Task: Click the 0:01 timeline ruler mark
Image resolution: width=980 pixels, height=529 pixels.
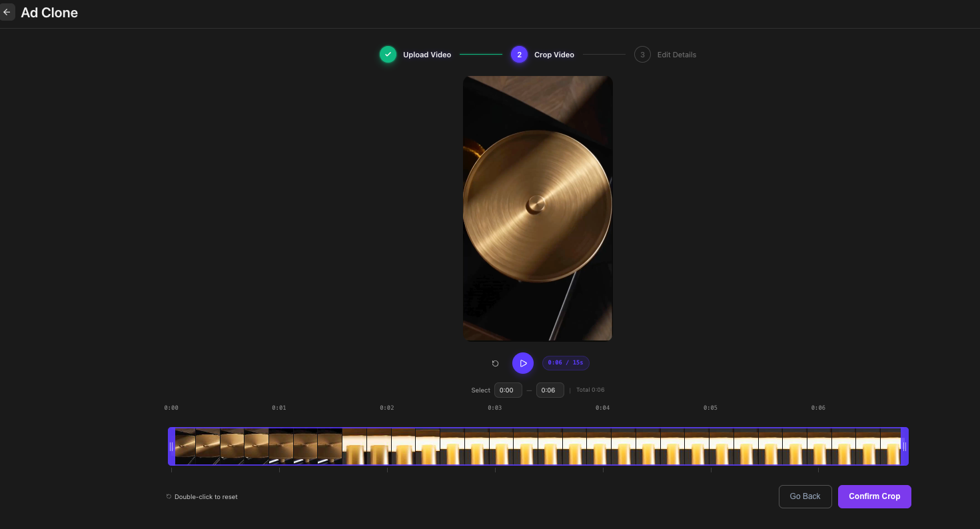Action: pyautogui.click(x=279, y=408)
